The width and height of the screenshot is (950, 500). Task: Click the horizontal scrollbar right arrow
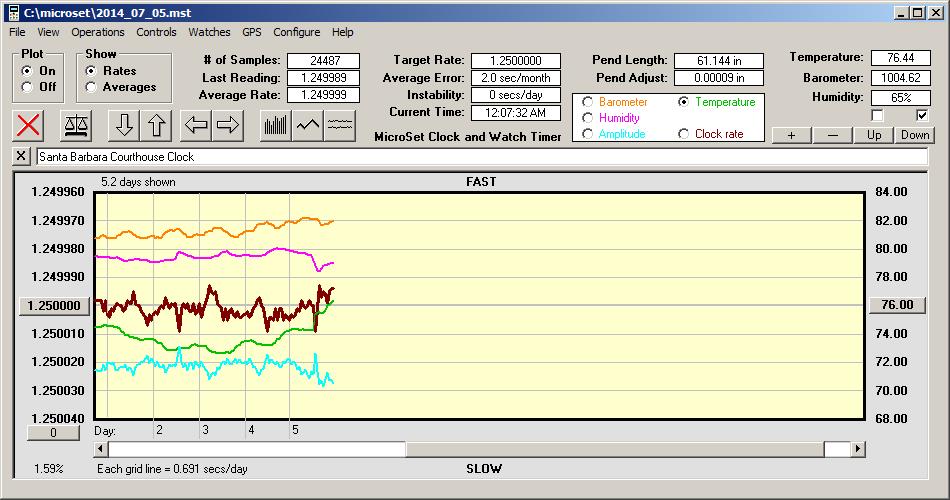857,449
